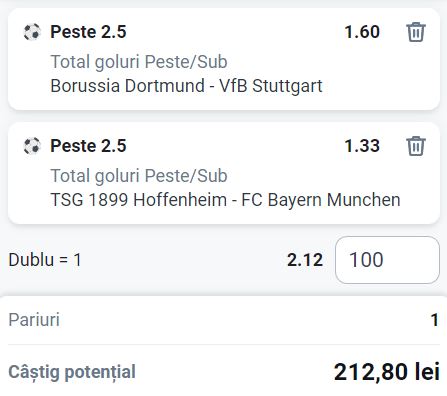This screenshot has height=396, width=447.
Task: Open the Borussia Dortmund - VfB Stuttgart match
Action: point(186,86)
